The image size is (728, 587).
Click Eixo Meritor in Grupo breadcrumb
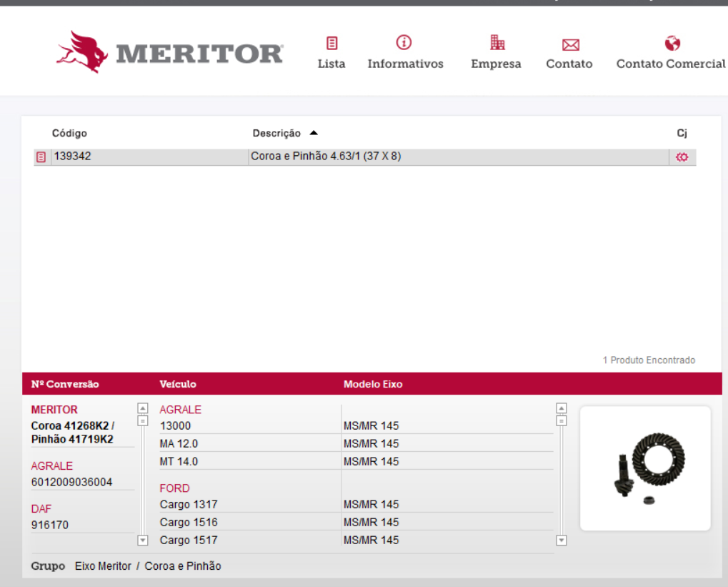pyautogui.click(x=103, y=566)
